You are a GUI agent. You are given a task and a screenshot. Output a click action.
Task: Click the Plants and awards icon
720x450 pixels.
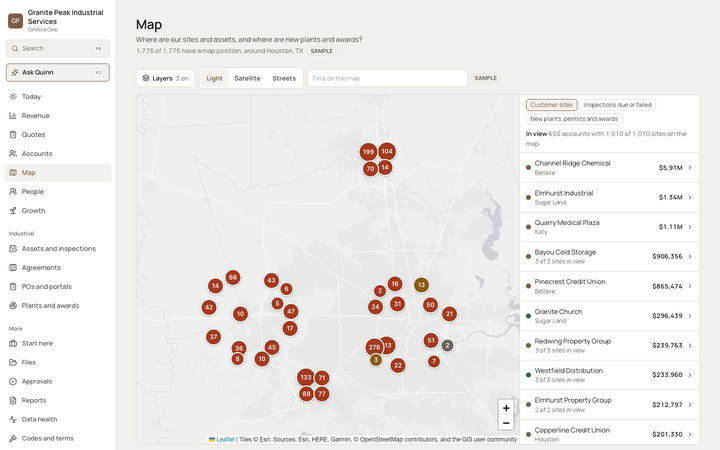pyautogui.click(x=13, y=305)
